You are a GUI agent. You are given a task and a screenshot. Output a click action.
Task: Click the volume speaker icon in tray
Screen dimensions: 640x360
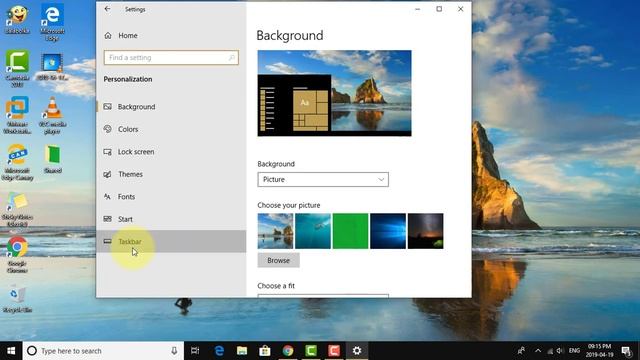(x=560, y=351)
